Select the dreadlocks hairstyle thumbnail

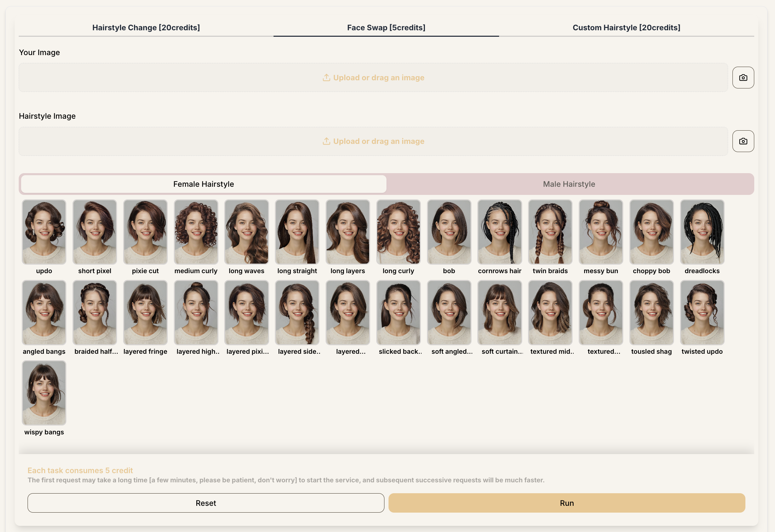702,232
